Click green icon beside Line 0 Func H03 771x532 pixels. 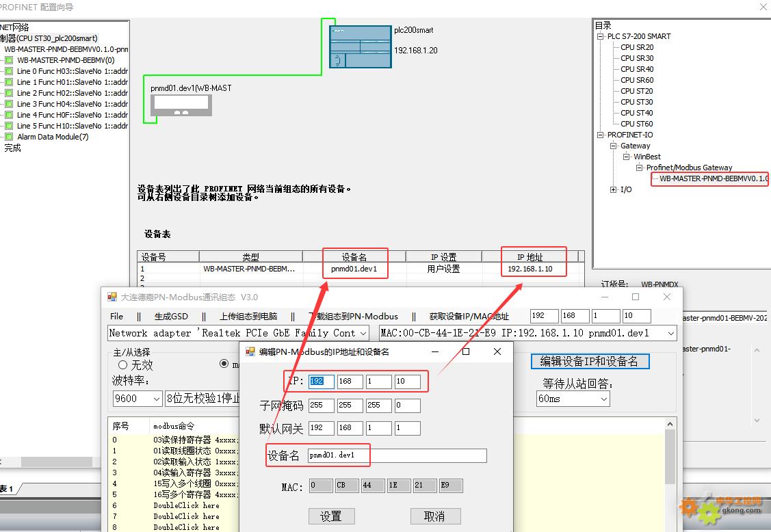click(9, 71)
